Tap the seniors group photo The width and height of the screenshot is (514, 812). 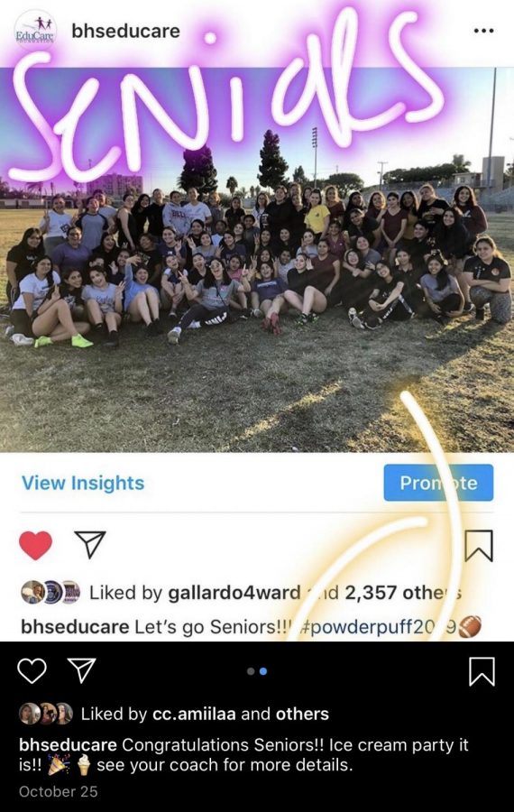(257, 260)
